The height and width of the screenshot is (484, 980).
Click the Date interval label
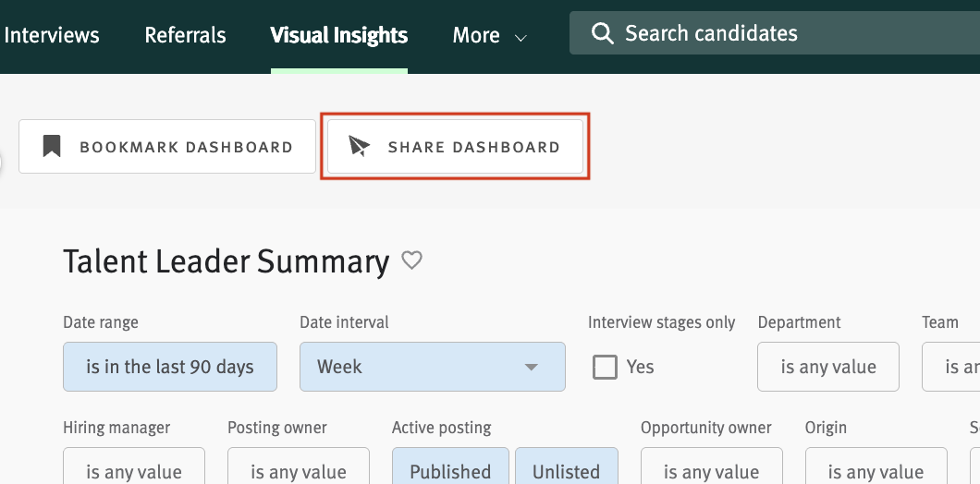pos(344,322)
